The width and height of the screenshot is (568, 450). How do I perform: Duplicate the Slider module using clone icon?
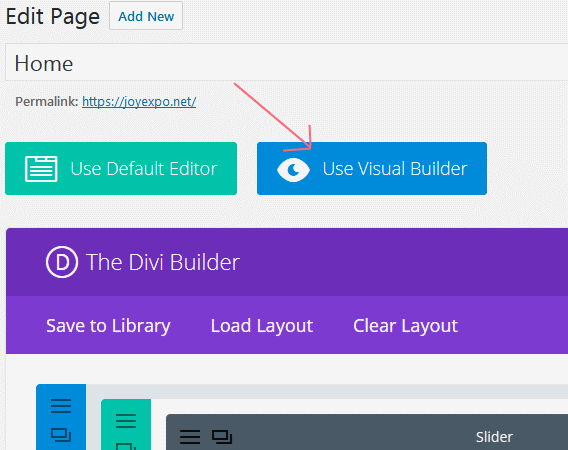coord(222,437)
